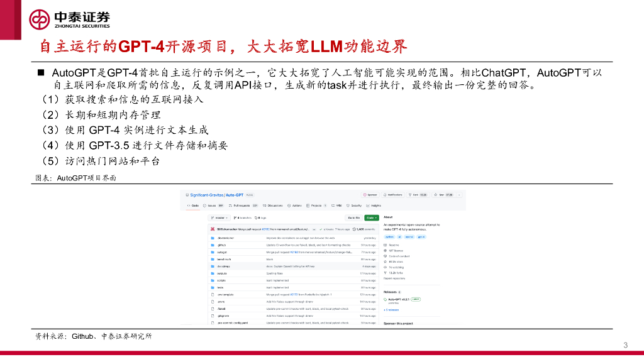The width and height of the screenshot is (644, 362).
Task: Click the gpt-4 topic tag
Action: point(421,237)
